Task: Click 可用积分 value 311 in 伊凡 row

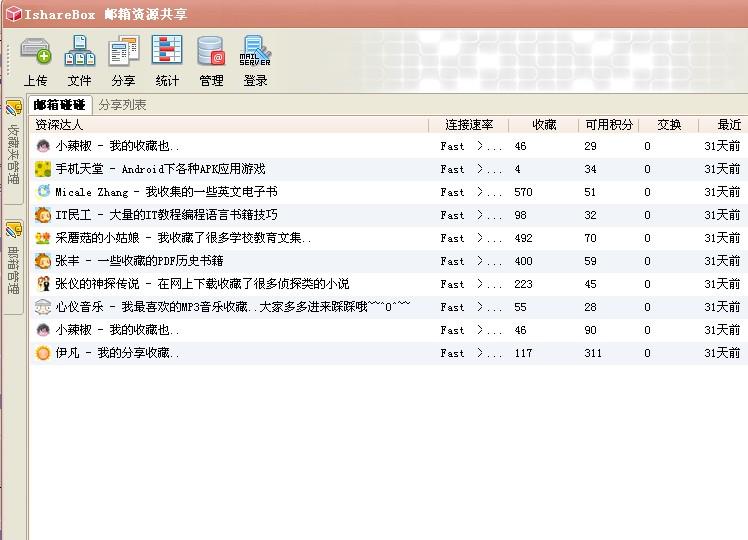Action: tap(593, 353)
